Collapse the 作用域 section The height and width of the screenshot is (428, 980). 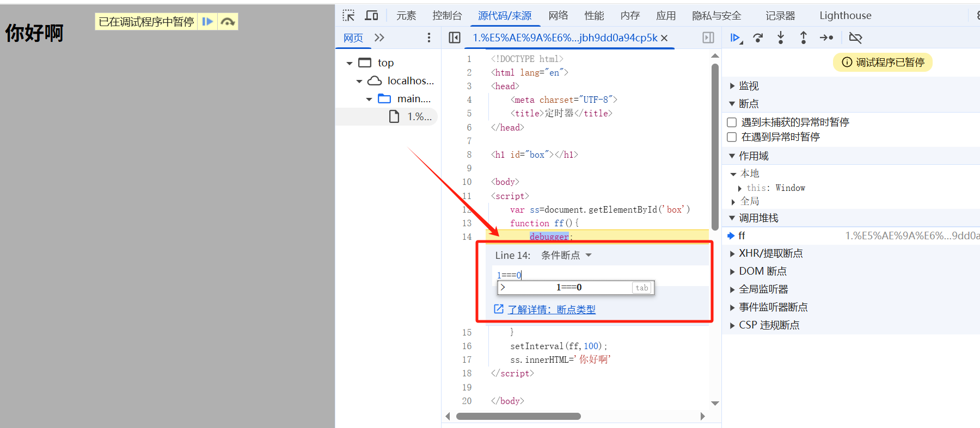pos(732,156)
